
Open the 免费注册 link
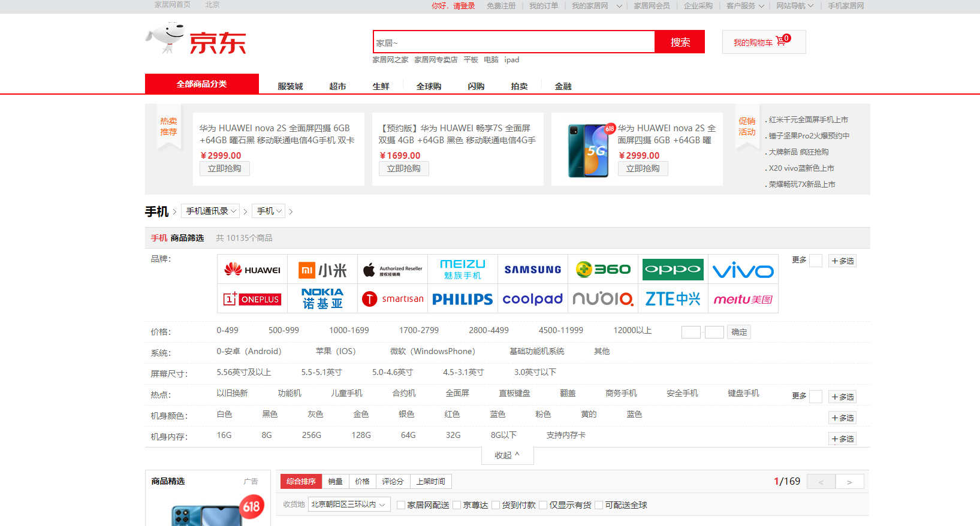[501, 6]
